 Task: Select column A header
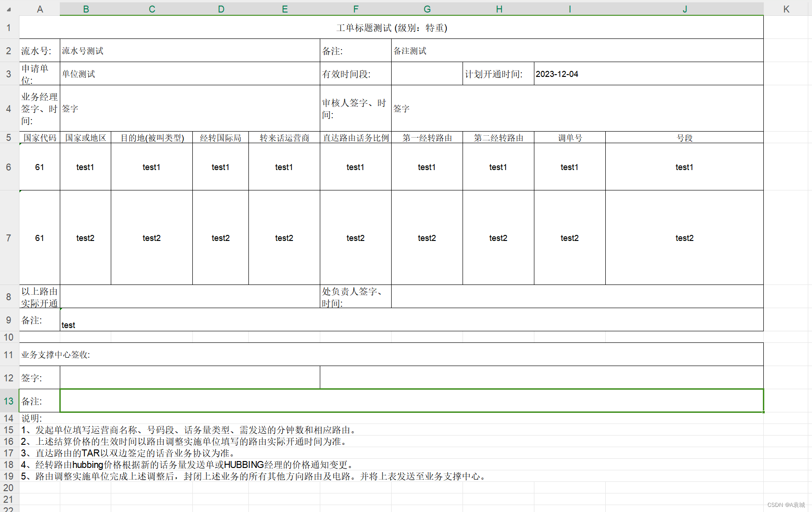click(x=40, y=9)
